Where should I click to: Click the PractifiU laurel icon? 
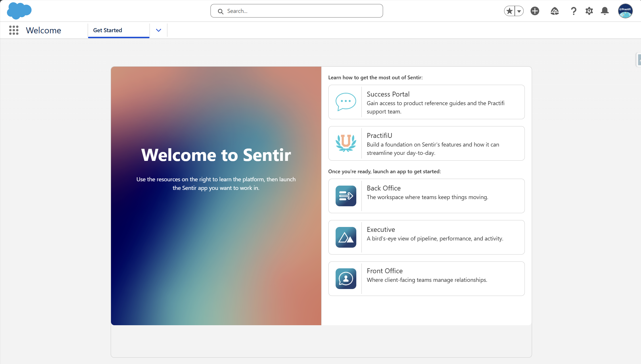click(346, 143)
